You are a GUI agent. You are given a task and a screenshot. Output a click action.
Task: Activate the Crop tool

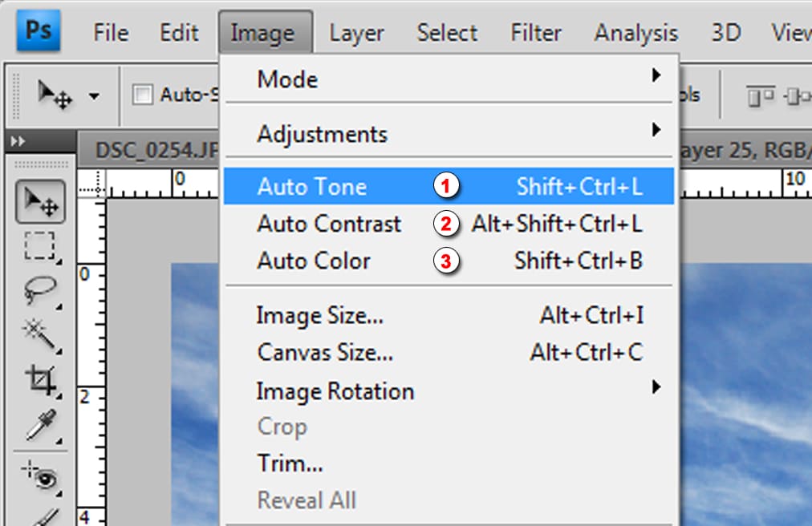pos(40,381)
